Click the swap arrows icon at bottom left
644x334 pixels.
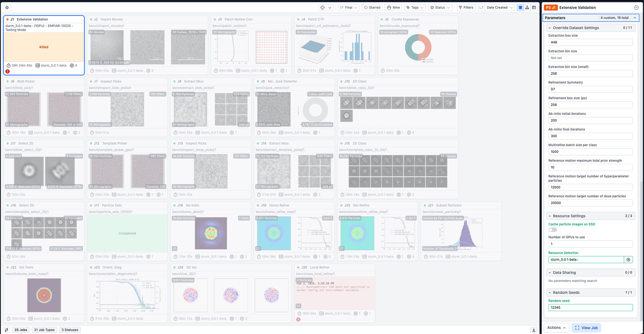click(x=6, y=330)
